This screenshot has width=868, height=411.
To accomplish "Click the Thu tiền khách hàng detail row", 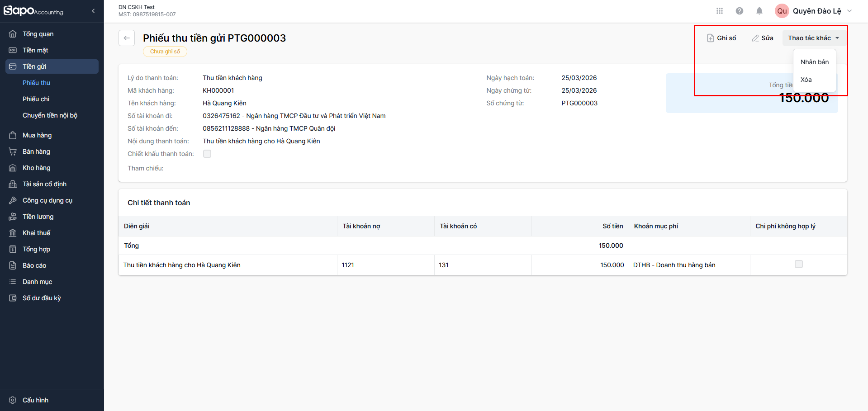I will pyautogui.click(x=182, y=265).
